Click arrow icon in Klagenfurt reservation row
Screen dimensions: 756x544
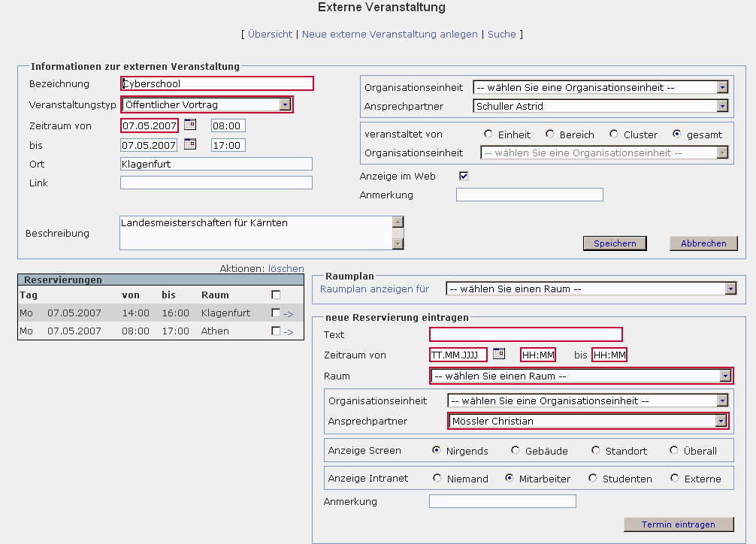pos(289,314)
